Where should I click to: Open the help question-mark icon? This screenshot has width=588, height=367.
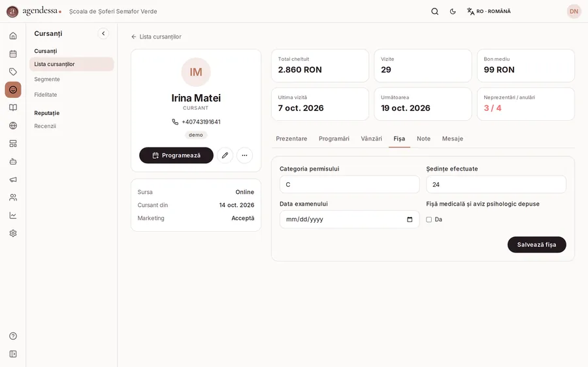13,336
